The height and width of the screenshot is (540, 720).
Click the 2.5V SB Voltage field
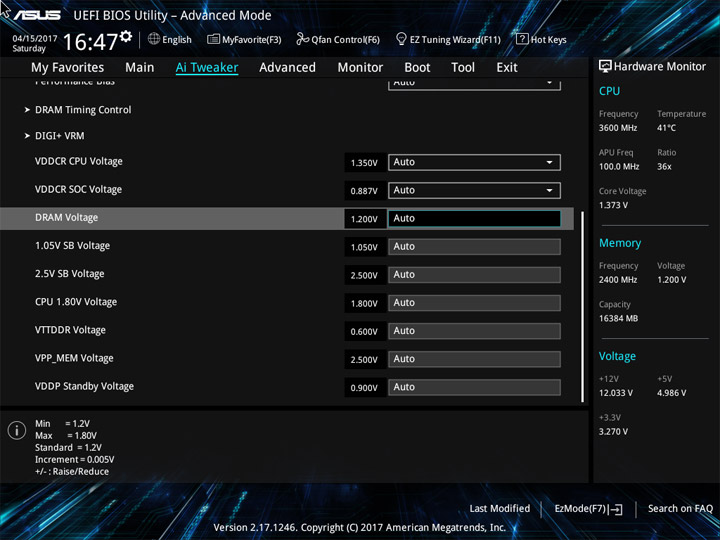click(x=474, y=275)
